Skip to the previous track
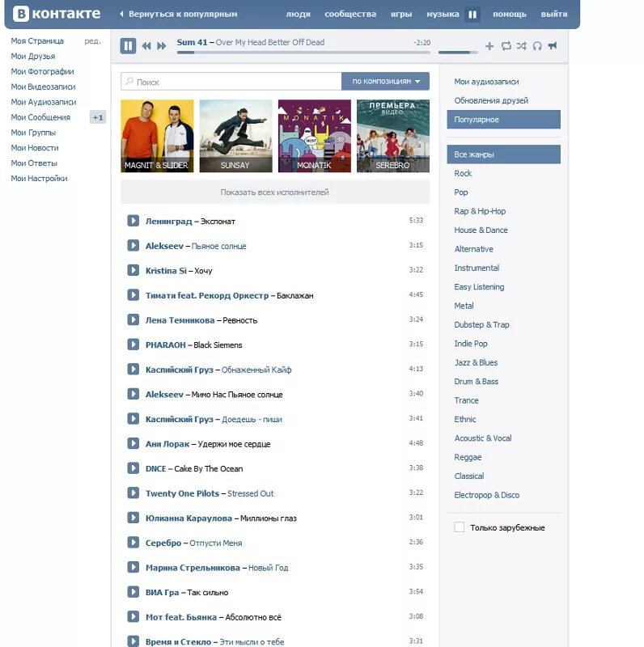Image resolution: width=644 pixels, height=647 pixels. point(146,46)
